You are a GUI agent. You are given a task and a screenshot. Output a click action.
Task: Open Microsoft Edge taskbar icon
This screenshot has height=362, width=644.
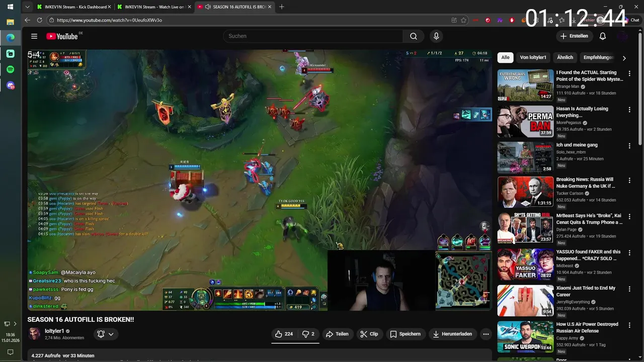[x=10, y=37]
